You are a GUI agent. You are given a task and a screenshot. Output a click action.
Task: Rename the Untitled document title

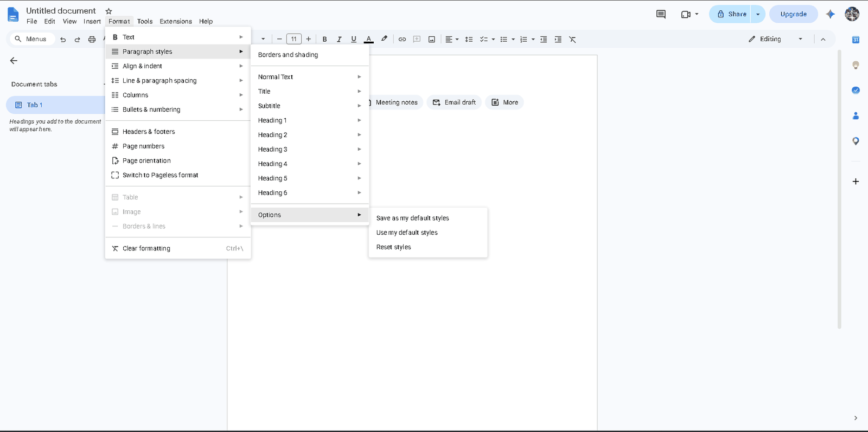point(61,11)
